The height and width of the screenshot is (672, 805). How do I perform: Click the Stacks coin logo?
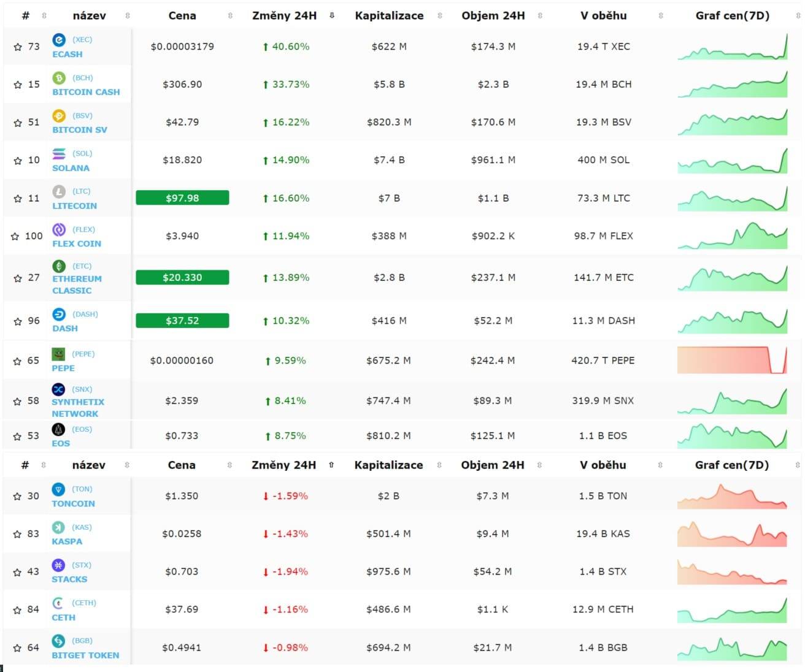[x=58, y=565]
